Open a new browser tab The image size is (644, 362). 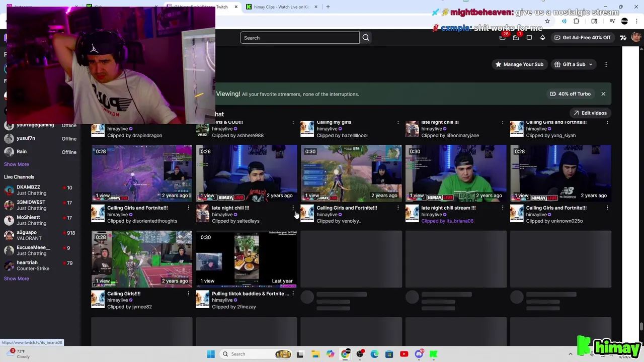click(328, 7)
